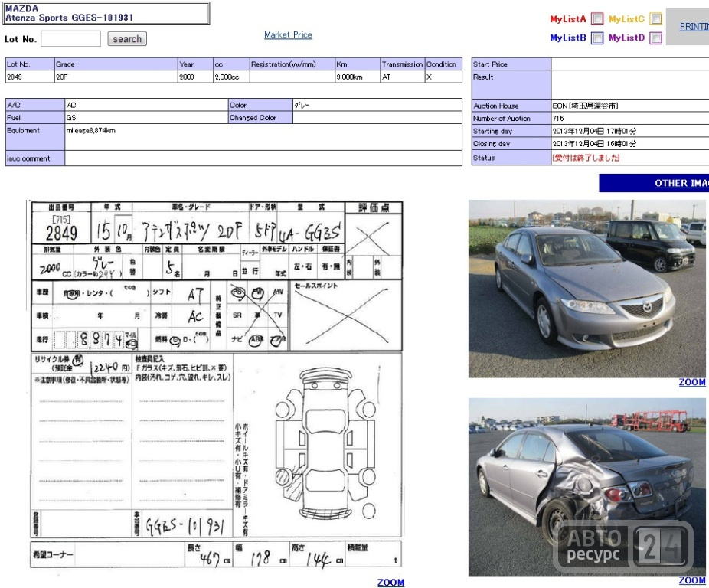Viewport: 709px width, 588px height.
Task: Click ZOOM under the front car photo
Action: [x=692, y=382]
